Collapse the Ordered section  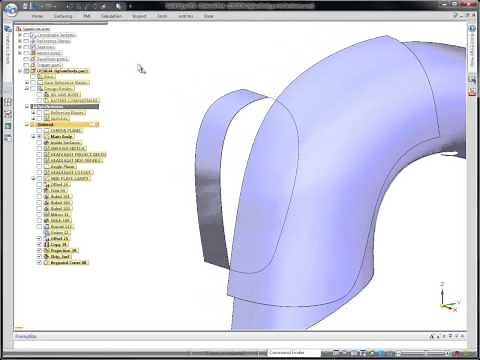(x=27, y=125)
